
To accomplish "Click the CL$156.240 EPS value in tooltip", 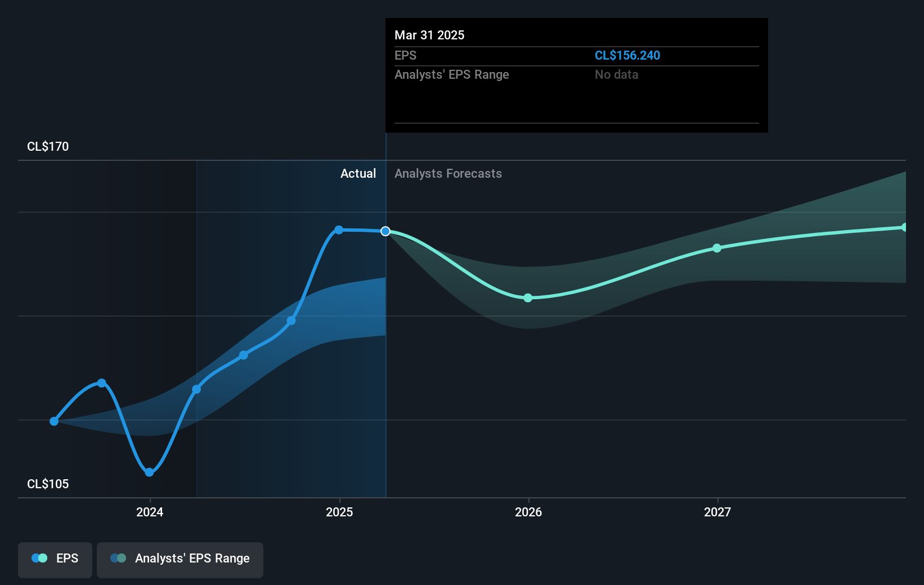I will click(627, 55).
